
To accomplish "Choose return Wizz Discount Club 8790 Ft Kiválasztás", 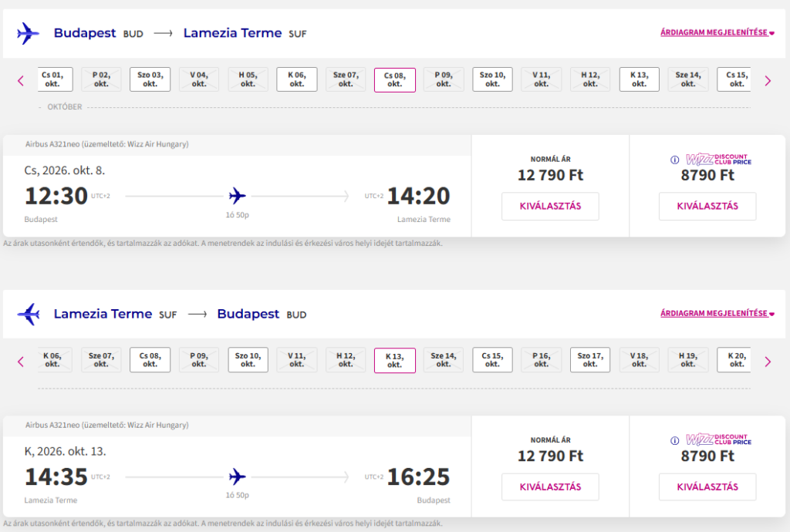I will click(x=707, y=487).
